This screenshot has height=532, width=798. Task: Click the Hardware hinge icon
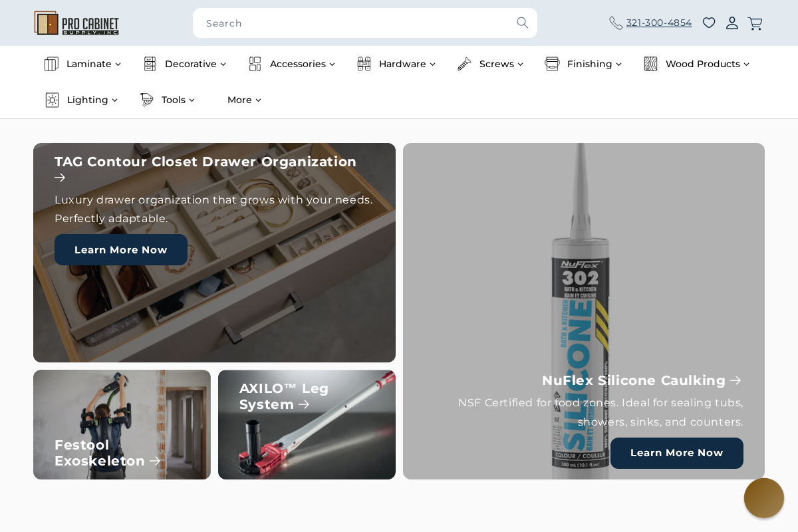click(364, 64)
